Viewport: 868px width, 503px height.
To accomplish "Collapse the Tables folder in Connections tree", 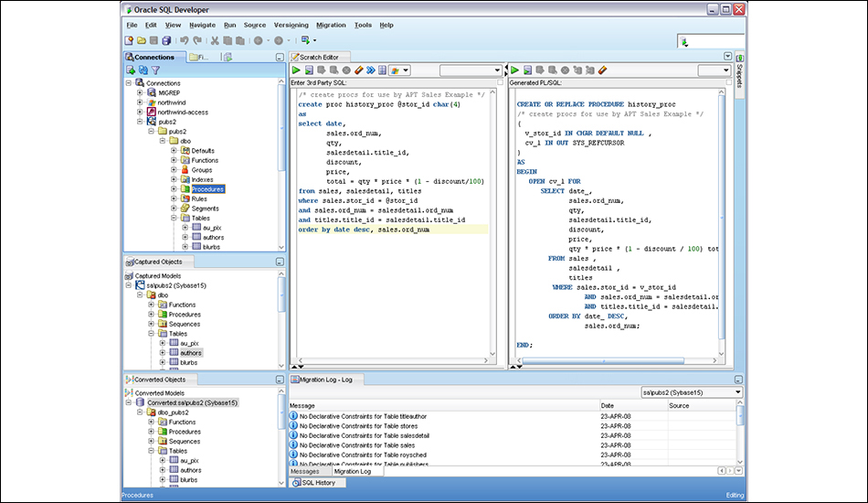I will 174,218.
